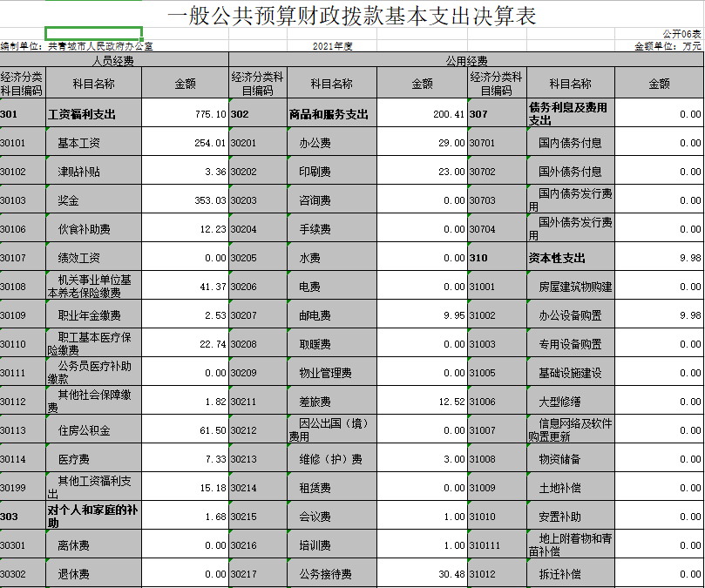The width and height of the screenshot is (705, 588).
Task: Select the 办公设备购置 subject cell
Action: coord(570,315)
